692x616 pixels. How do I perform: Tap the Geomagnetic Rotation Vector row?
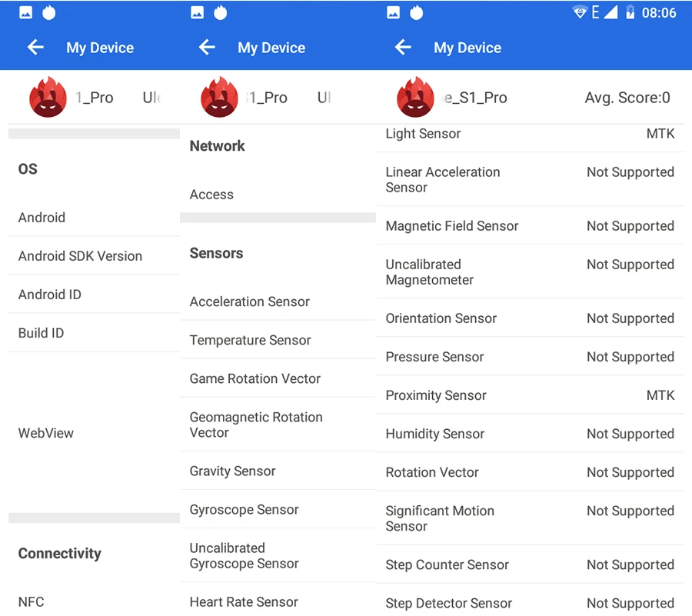coord(278,425)
